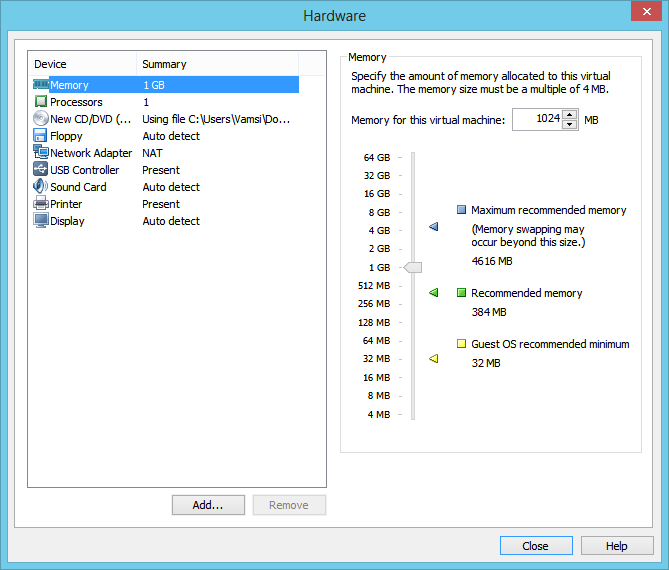Image resolution: width=669 pixels, height=570 pixels.
Task: Click the Add... button
Action: (208, 505)
